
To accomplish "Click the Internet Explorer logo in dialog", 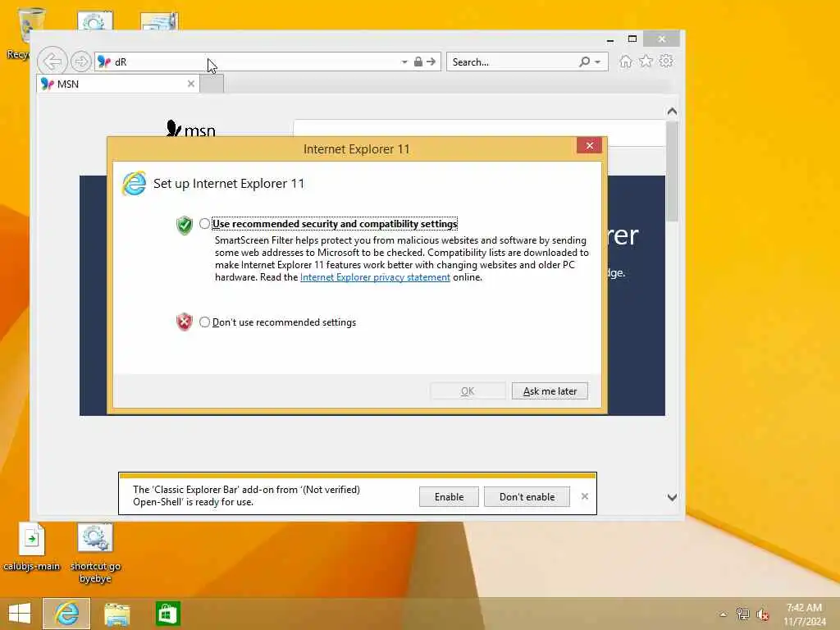I will (134, 184).
